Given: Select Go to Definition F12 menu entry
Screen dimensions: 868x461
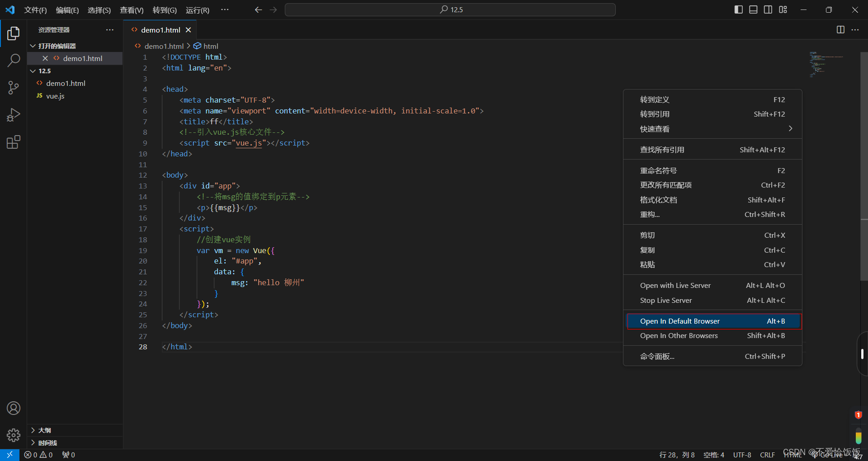Looking at the screenshot, I should click(712, 99).
